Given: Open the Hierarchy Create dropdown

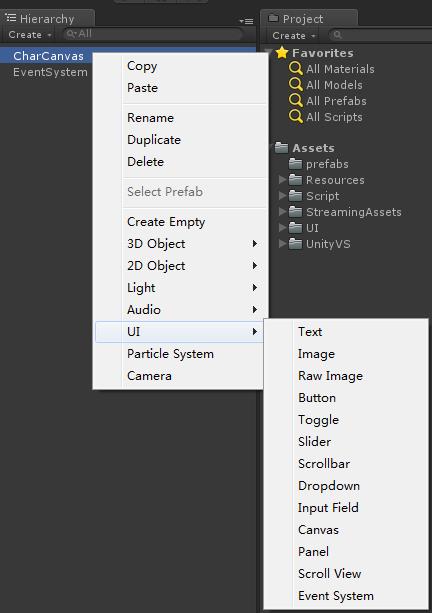Looking at the screenshot, I should pyautogui.click(x=30, y=35).
